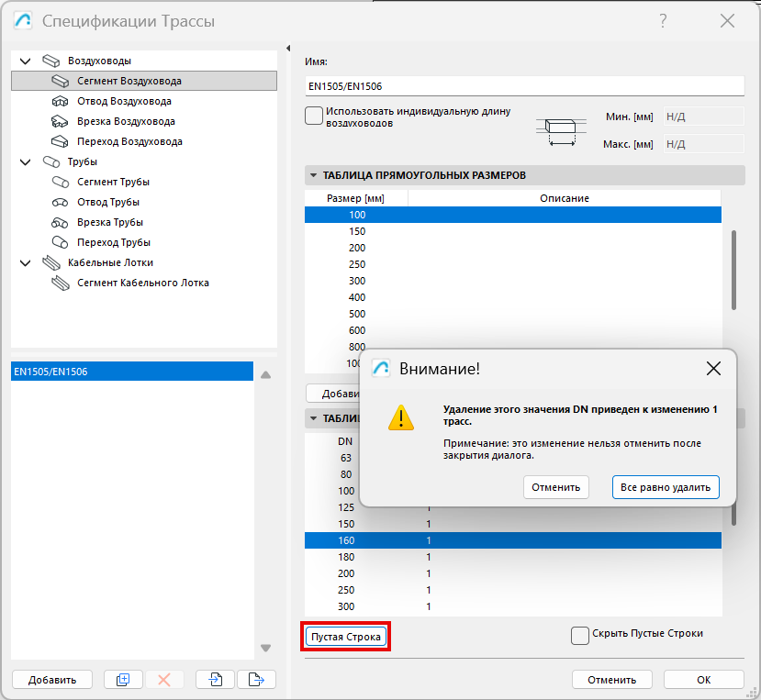Click the Воздуховоды duct group icon
The width and height of the screenshot is (761, 700).
click(51, 61)
